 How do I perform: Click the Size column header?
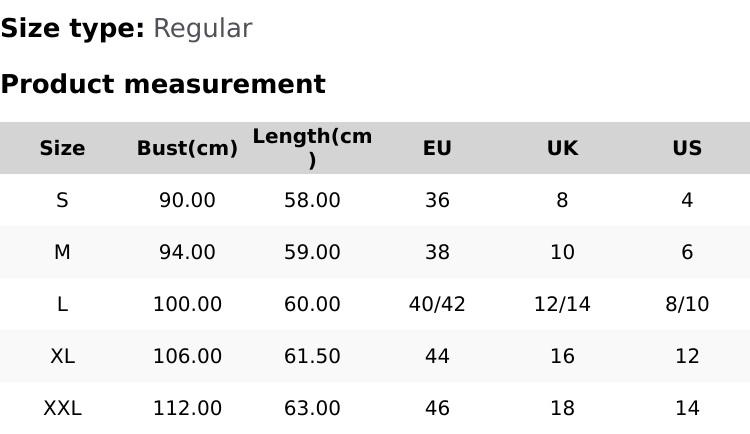point(62,148)
